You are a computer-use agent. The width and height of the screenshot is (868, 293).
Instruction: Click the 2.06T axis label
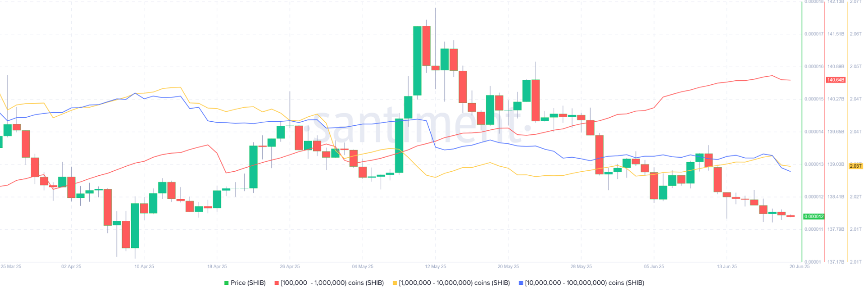[855, 34]
